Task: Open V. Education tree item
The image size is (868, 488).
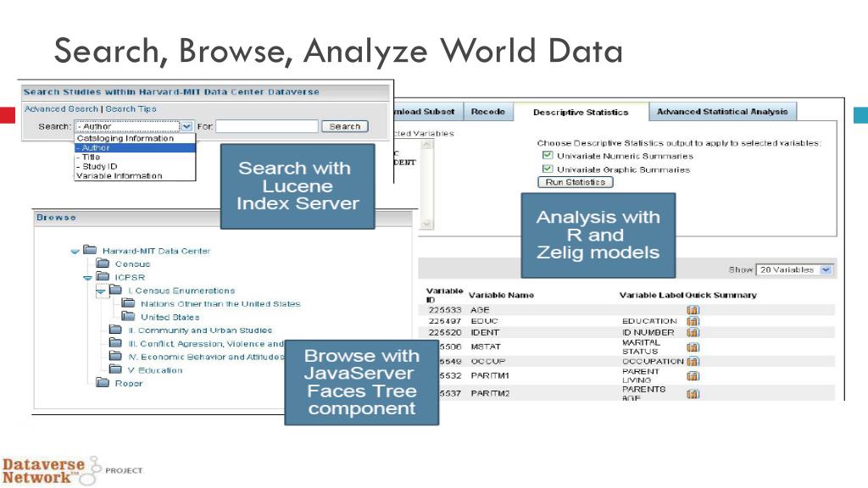Action: 155,370
